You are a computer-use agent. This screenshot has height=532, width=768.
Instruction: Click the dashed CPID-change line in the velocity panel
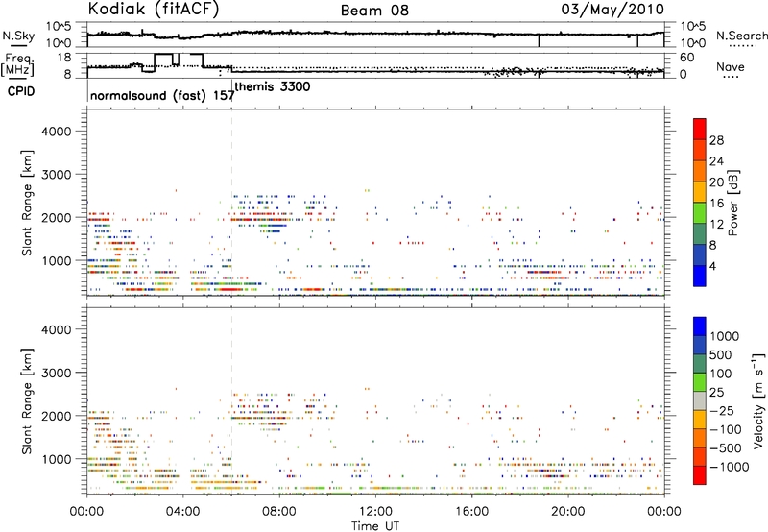pyautogui.click(x=231, y=400)
